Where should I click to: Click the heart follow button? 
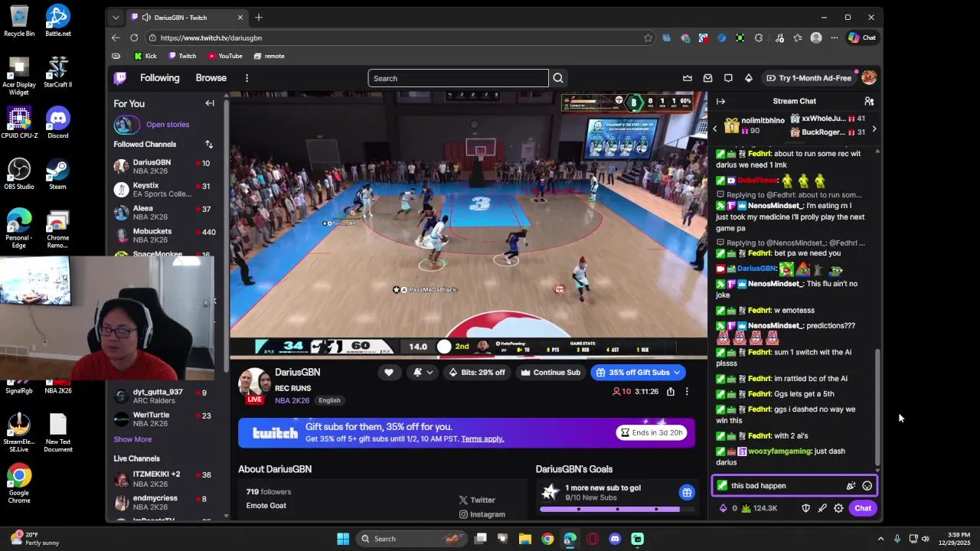click(389, 373)
